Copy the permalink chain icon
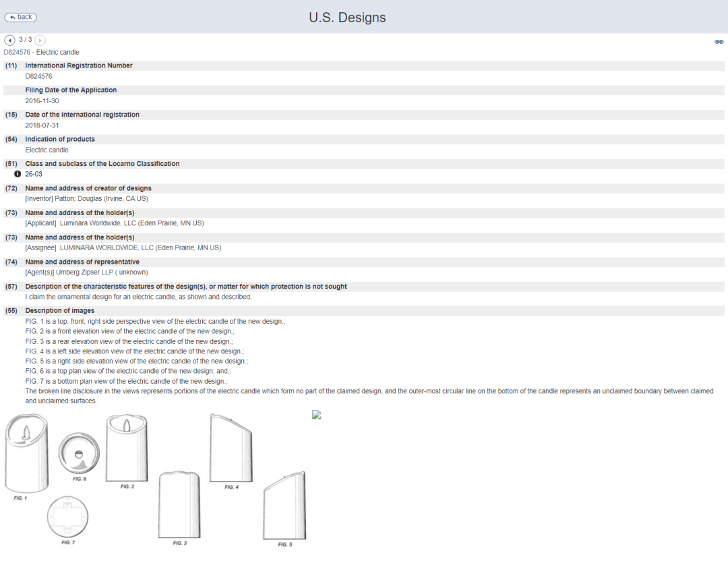The height and width of the screenshot is (582, 728). pyautogui.click(x=719, y=42)
